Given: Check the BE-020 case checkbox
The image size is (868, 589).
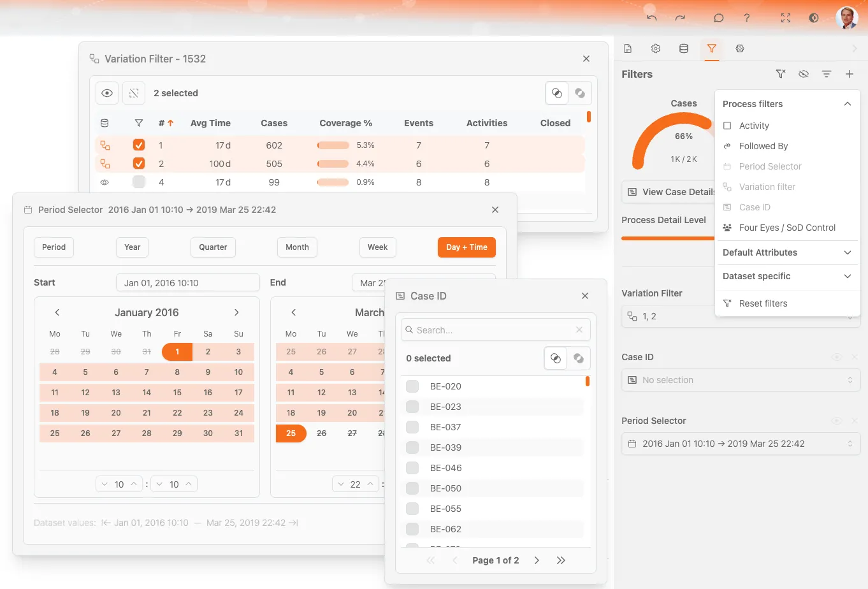Looking at the screenshot, I should coord(412,386).
